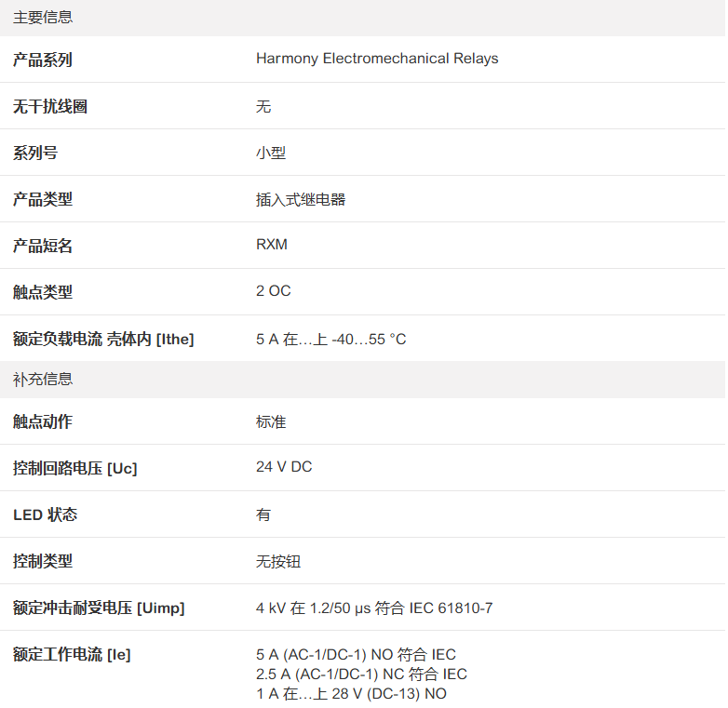Click the 额定冲击耐受电压 [Uimp] label
Viewport: 728px width, 708px height.
click(99, 608)
